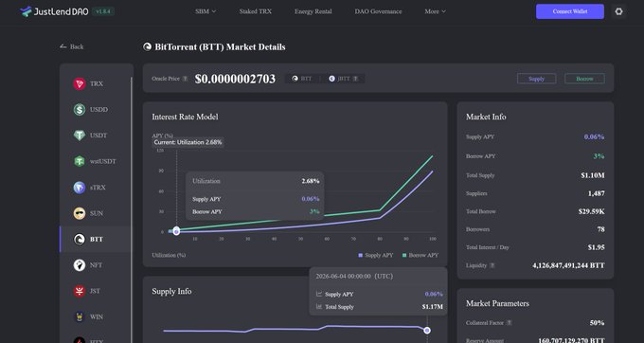
Task: Click the BTT token chip icon
Action: (x=295, y=79)
